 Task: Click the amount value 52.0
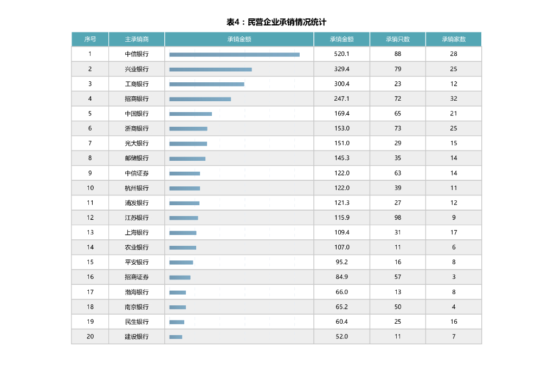click(341, 337)
